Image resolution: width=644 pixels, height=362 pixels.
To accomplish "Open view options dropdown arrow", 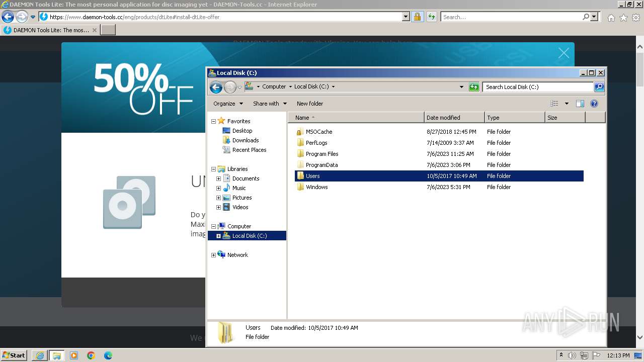I will (x=567, y=104).
